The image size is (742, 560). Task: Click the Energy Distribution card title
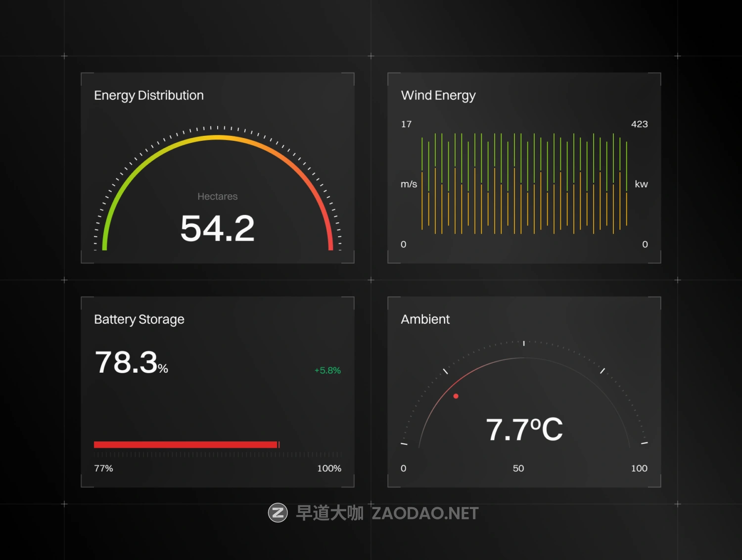(149, 95)
